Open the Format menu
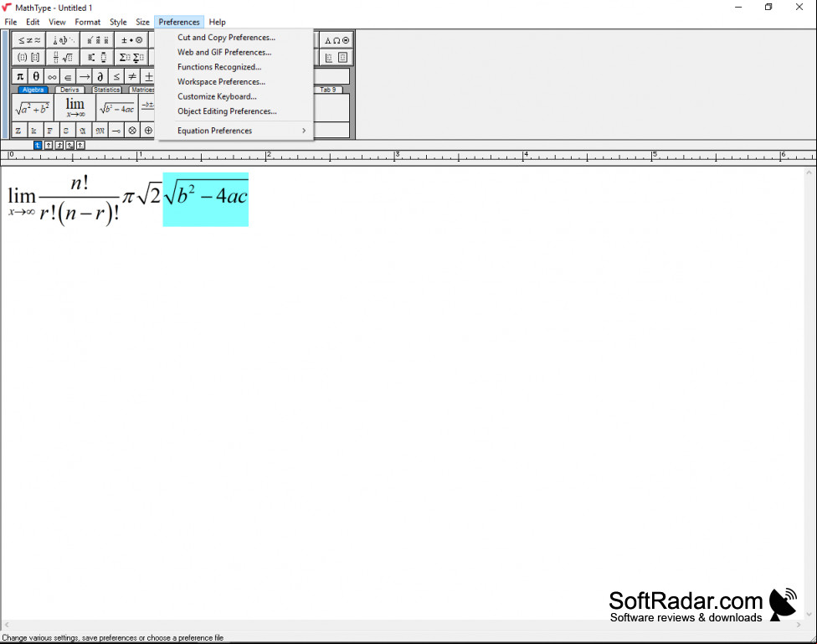The image size is (817, 644). pos(88,22)
